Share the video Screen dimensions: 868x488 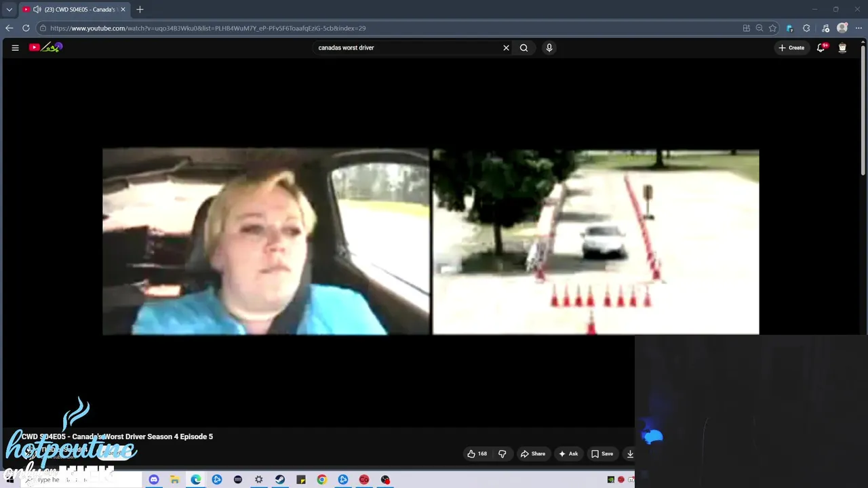[532, 453]
